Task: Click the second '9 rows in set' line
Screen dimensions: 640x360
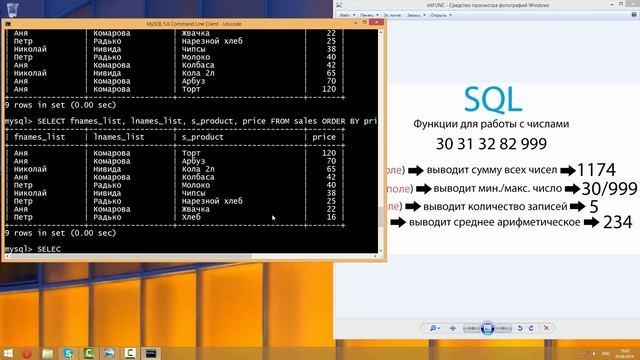Action: (60, 233)
